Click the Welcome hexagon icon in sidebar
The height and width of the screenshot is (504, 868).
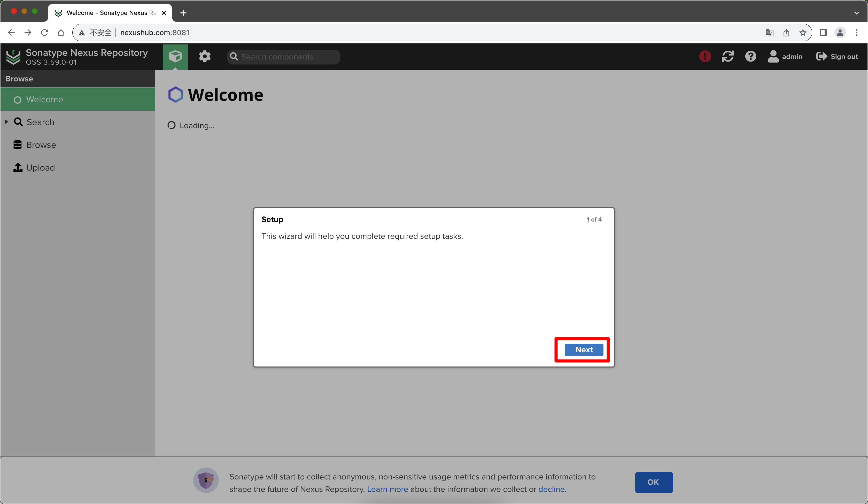pyautogui.click(x=18, y=100)
